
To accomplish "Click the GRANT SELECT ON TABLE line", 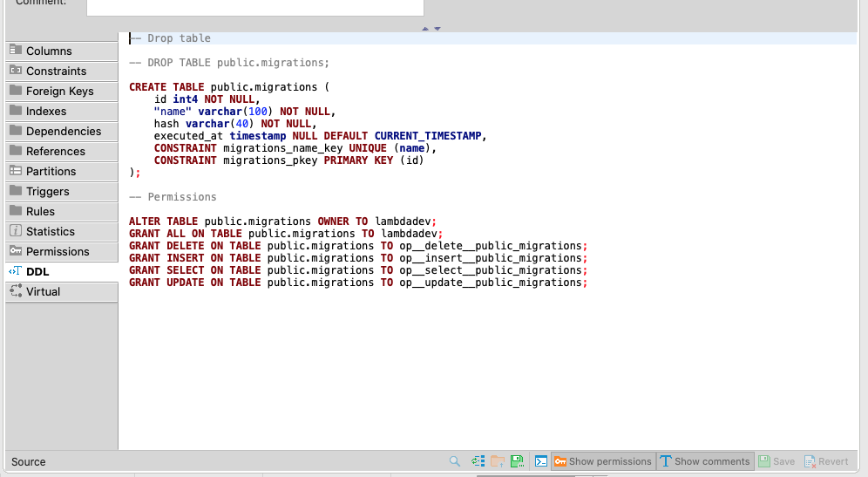I will point(358,269).
